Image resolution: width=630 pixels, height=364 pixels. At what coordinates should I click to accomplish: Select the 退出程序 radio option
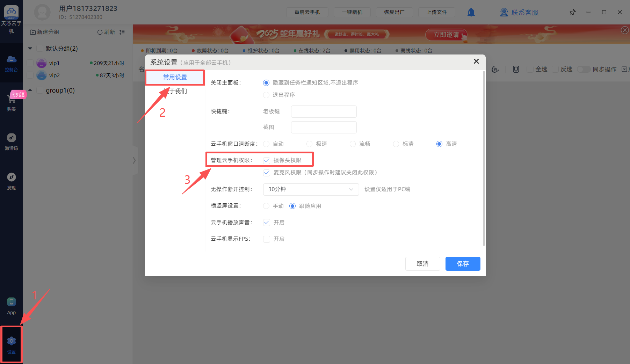pos(266,95)
